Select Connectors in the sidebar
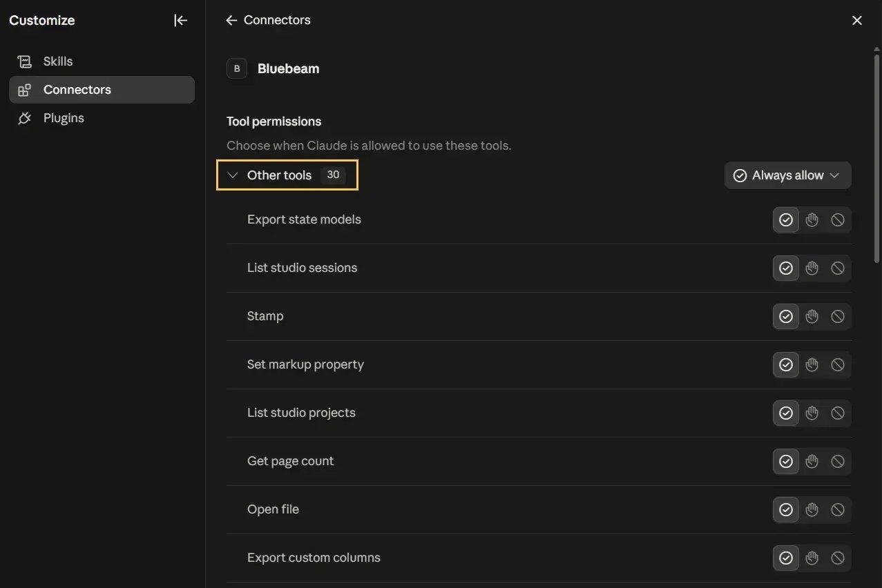Screen dimensions: 882x588 point(102,90)
